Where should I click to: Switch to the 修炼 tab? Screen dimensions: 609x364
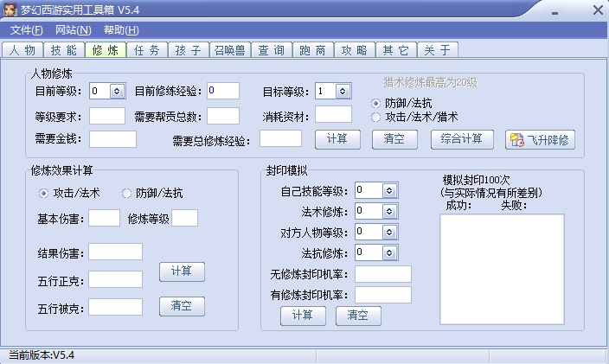[x=106, y=49]
